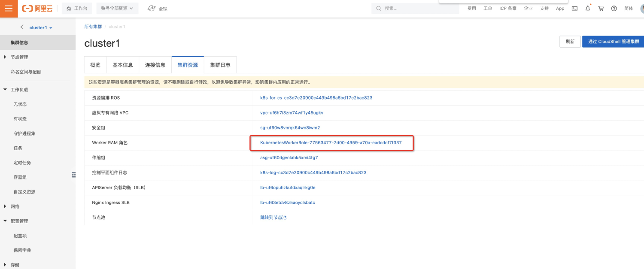Click the 刷新 refresh button
Image resolution: width=644 pixels, height=269 pixels.
click(570, 42)
